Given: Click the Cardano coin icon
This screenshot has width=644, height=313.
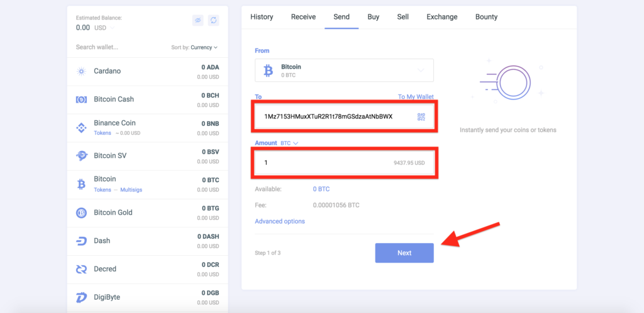Looking at the screenshot, I should coord(81,72).
